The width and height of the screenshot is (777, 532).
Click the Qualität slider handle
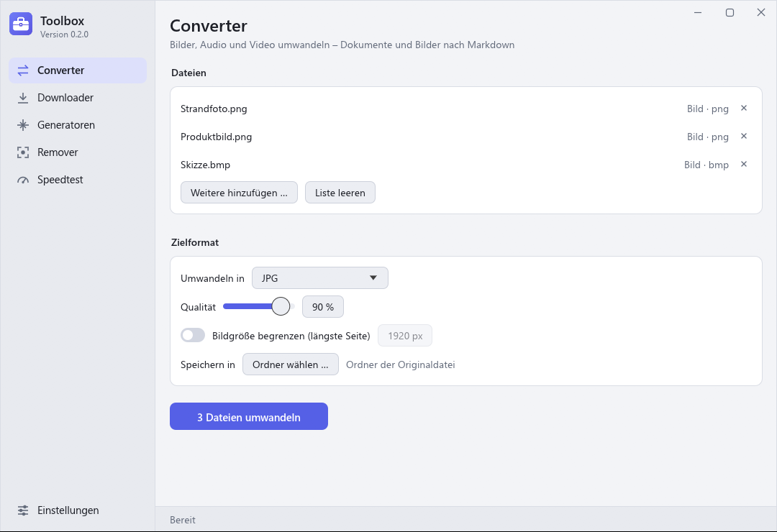[x=281, y=306]
